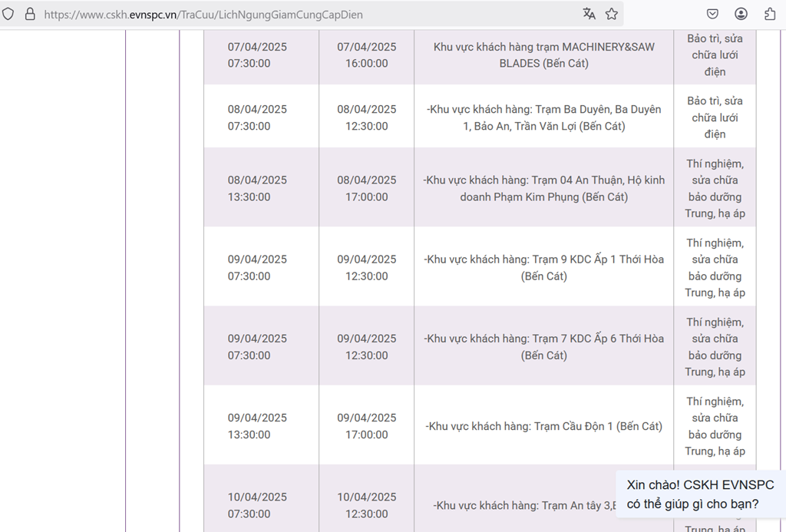Select the Trạm Cầu Độn 1 row

pyautogui.click(x=543, y=426)
